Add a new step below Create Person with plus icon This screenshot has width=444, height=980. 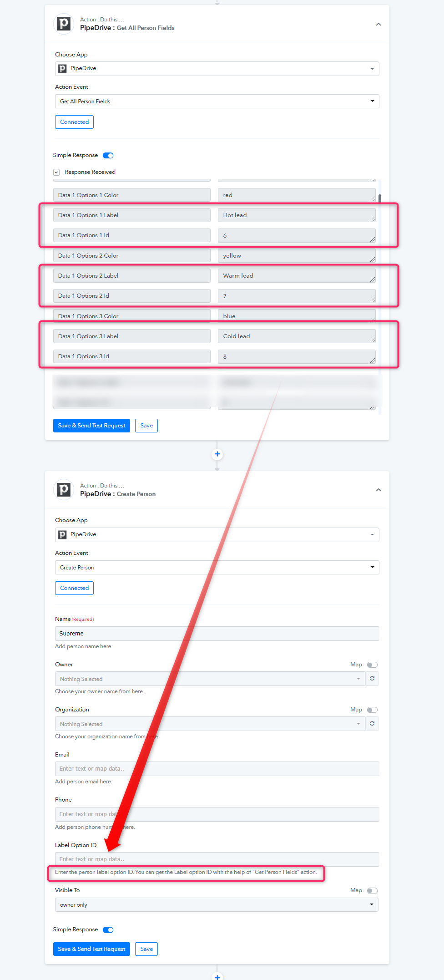217,976
